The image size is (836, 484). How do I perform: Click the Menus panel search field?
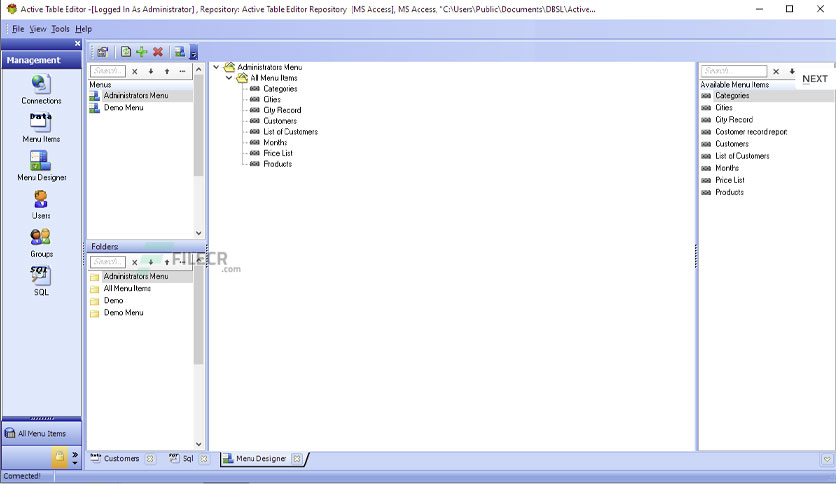click(108, 71)
